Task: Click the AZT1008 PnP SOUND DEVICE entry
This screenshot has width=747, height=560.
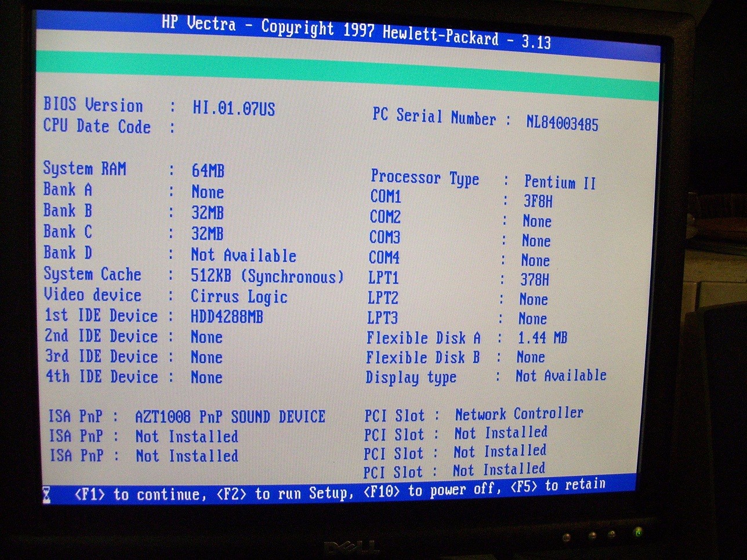Action: pyautogui.click(x=230, y=416)
